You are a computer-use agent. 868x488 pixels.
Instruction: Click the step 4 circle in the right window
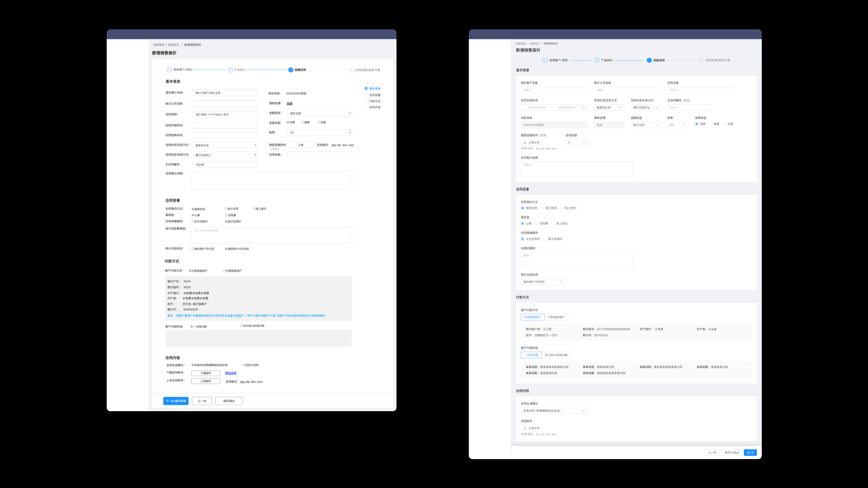(701, 60)
